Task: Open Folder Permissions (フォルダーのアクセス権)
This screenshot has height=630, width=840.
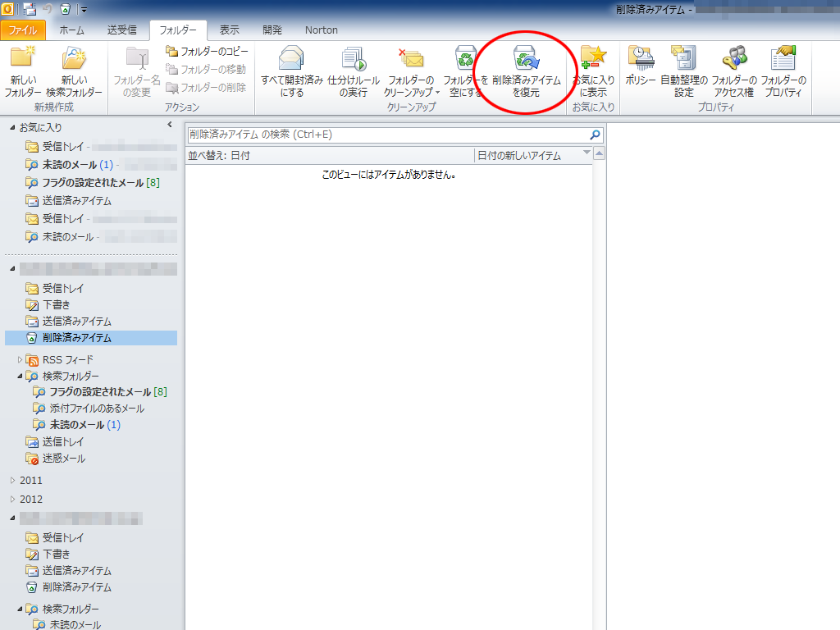Action: click(733, 72)
